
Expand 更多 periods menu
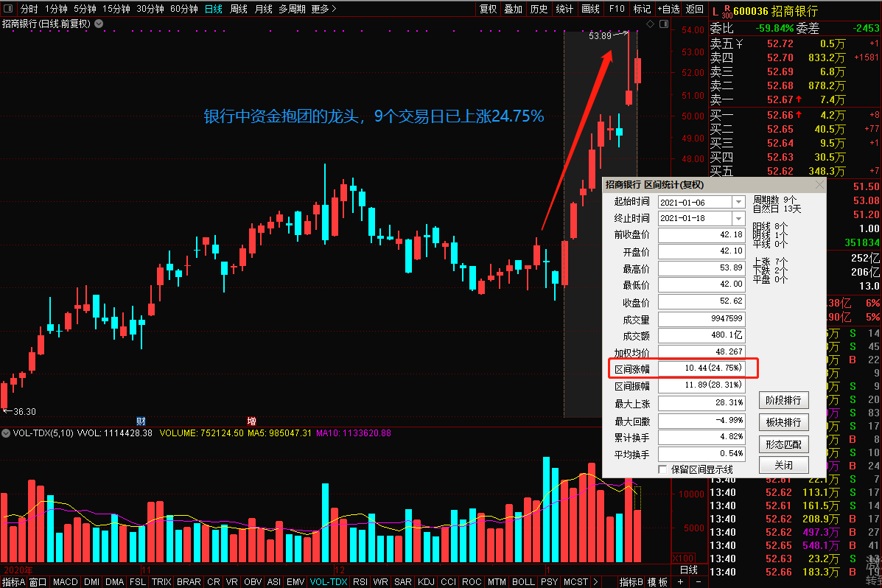323,8
